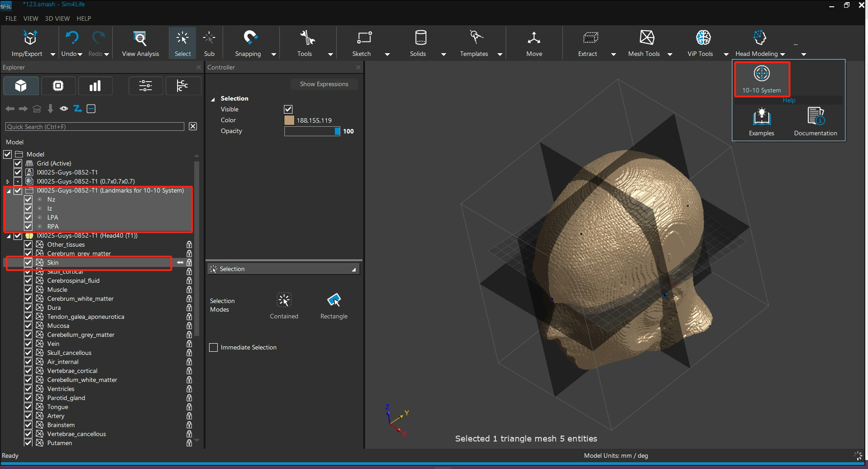This screenshot has height=469, width=868.
Task: Open the Mesh Tools icon
Action: (646, 38)
